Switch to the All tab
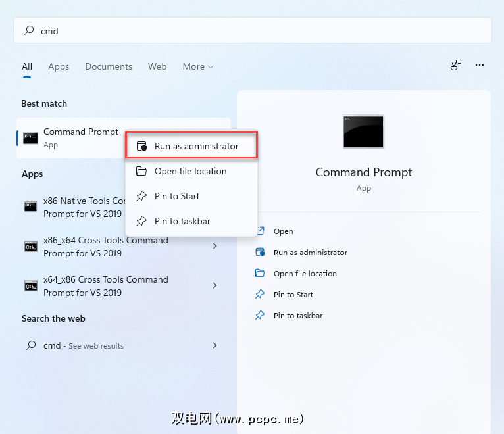Viewport: 504px width, 434px height. point(27,66)
